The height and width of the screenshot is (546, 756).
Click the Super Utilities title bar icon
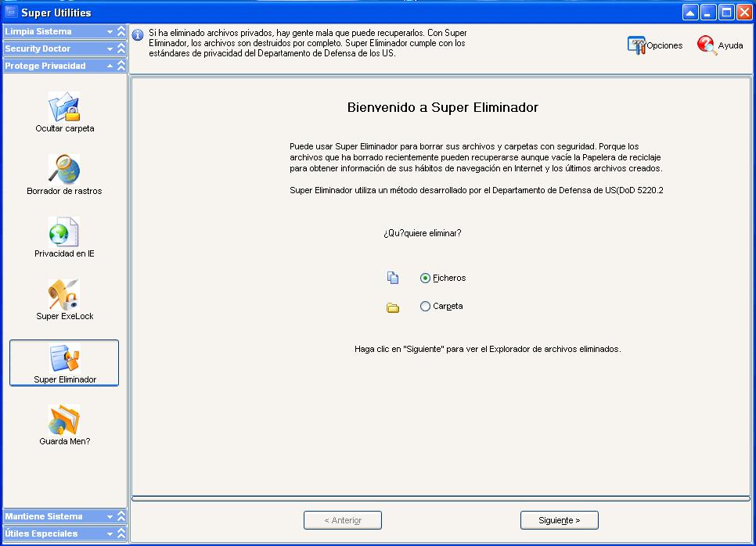11,12
